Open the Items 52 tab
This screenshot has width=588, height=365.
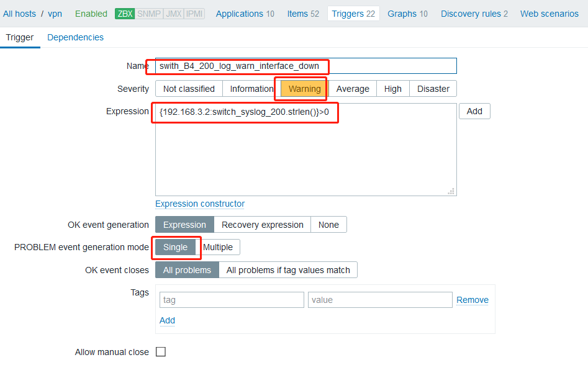point(303,14)
